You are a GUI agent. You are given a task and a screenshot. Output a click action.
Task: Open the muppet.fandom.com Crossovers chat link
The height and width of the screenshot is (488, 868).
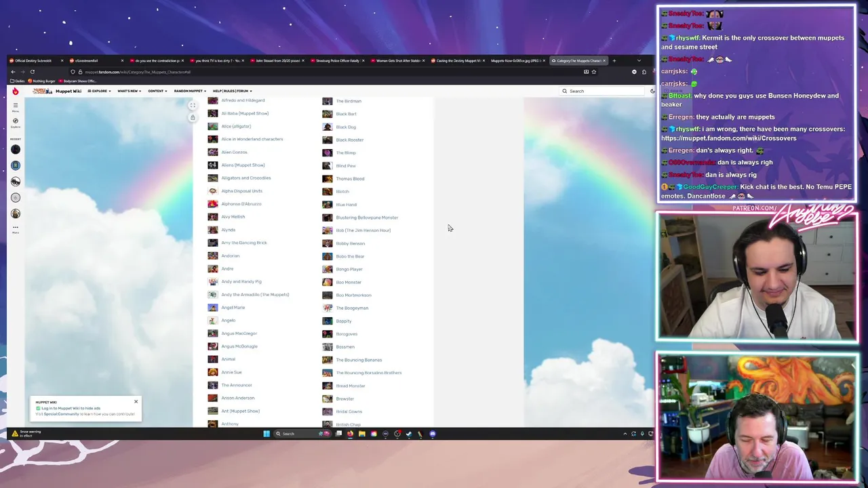[x=728, y=138]
